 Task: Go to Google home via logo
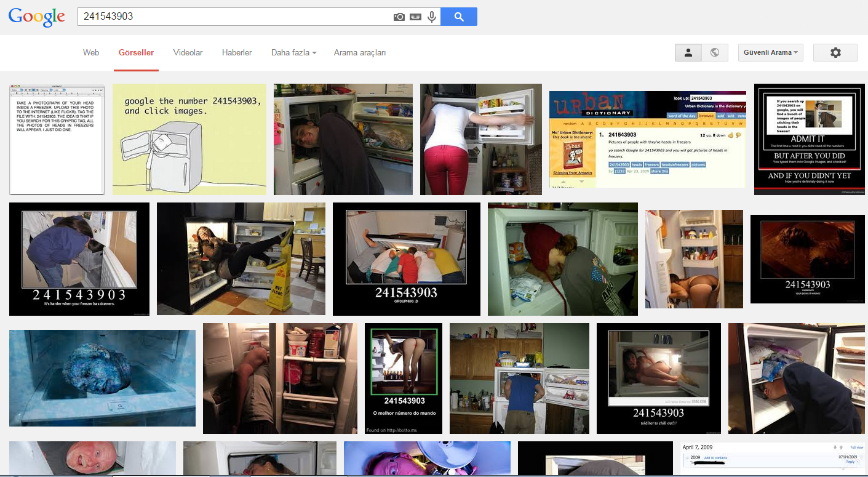tap(37, 17)
